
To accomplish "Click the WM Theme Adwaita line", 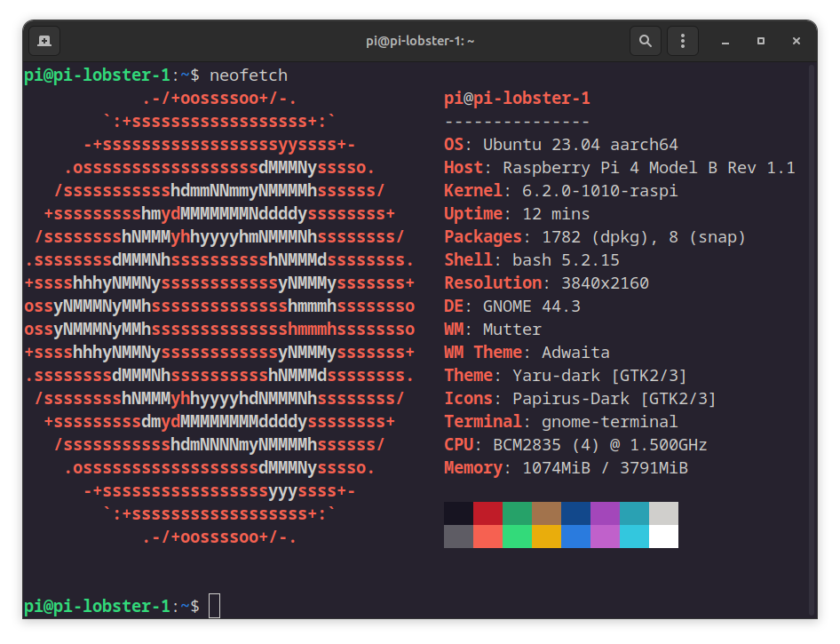I will point(527,352).
